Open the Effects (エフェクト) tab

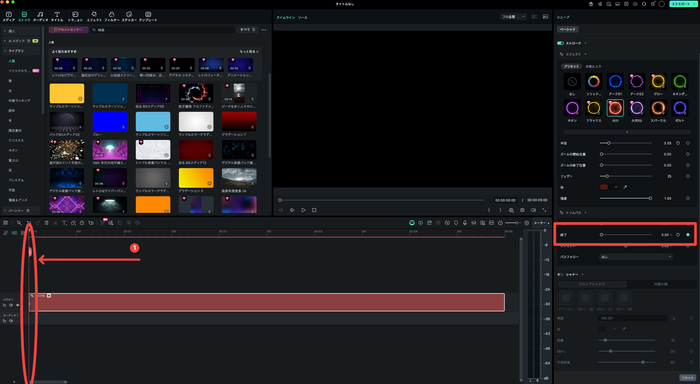tap(94, 17)
